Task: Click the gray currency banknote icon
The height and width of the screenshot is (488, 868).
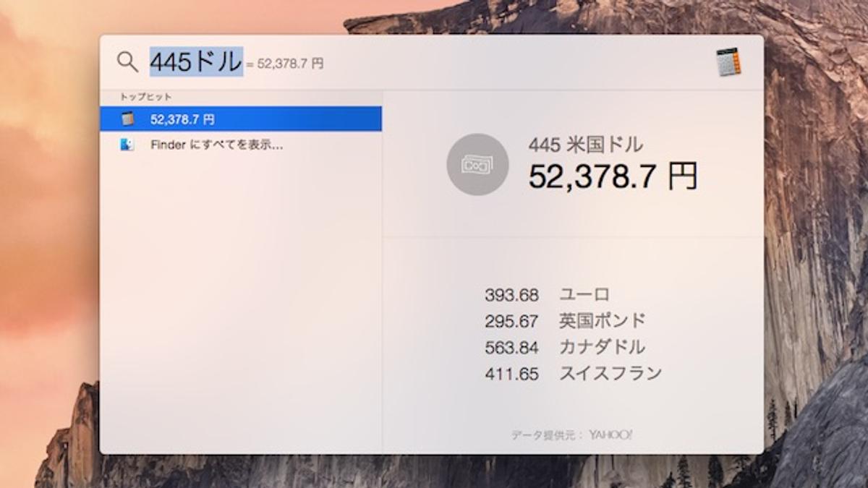Action: pos(477,164)
